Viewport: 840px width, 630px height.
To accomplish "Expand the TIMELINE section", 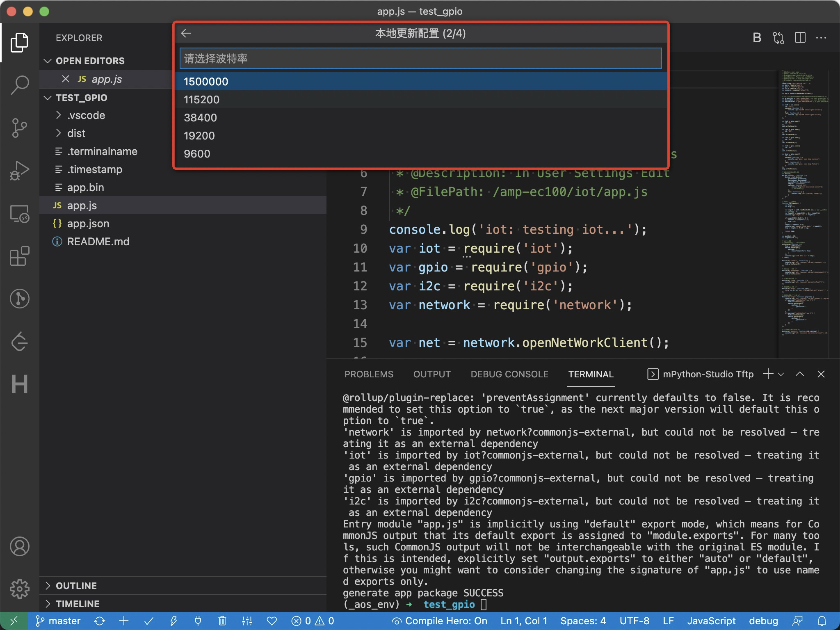I will click(48, 604).
